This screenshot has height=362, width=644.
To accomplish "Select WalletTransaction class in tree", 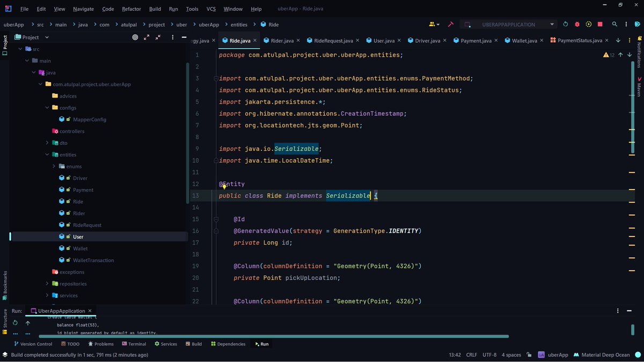I will tap(93, 260).
